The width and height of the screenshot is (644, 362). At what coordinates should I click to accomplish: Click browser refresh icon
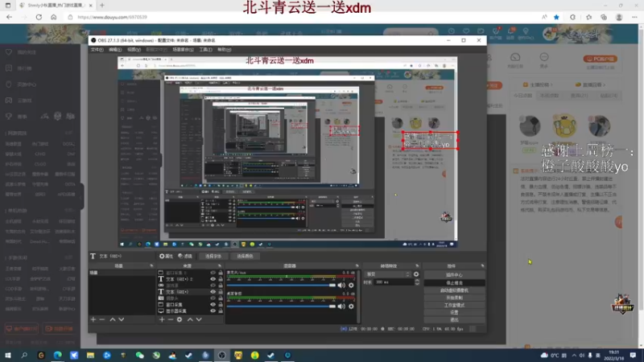click(39, 17)
